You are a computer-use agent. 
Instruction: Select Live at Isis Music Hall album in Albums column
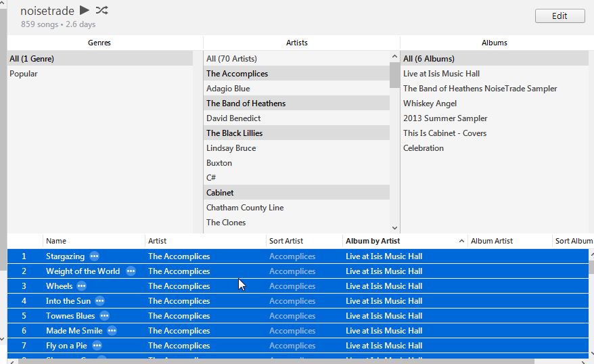tap(495, 74)
